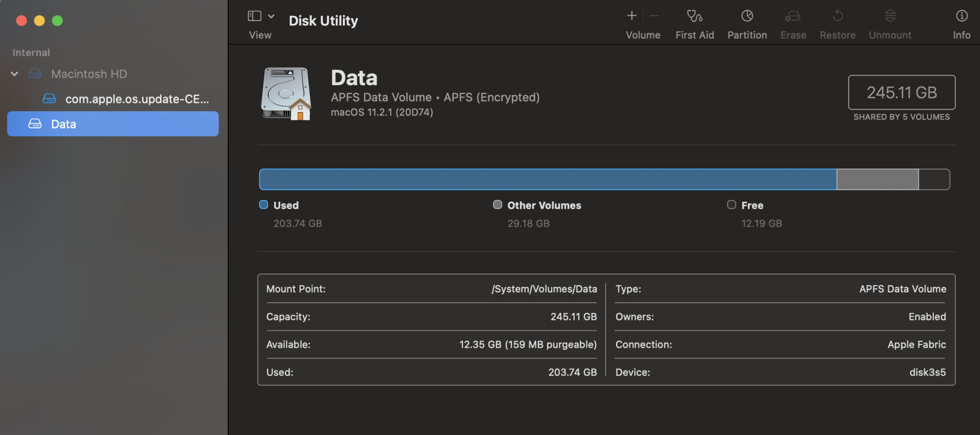Collapse the Macintosh HD disclosure chevron
980x435 pixels.
15,74
